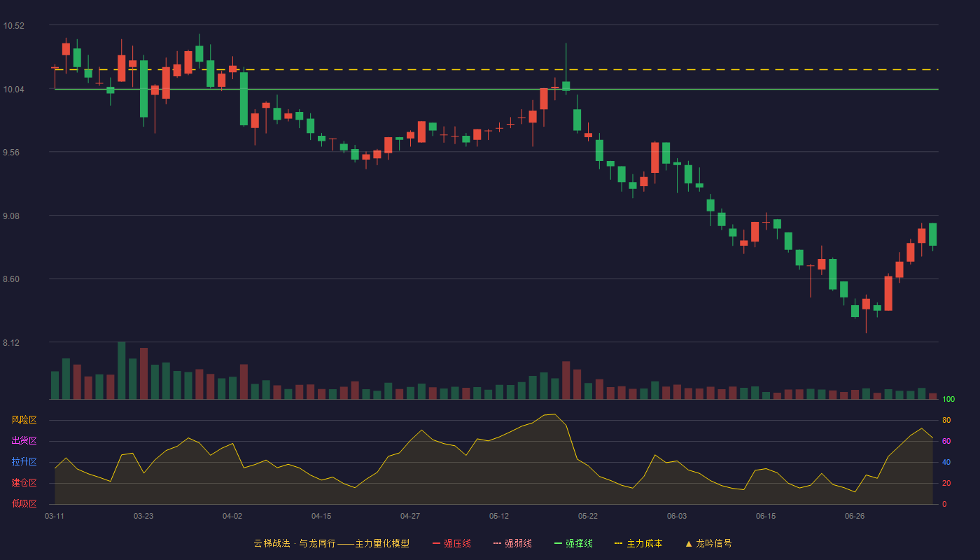
Task: Pick the 06-15 date label
Action: tap(766, 516)
